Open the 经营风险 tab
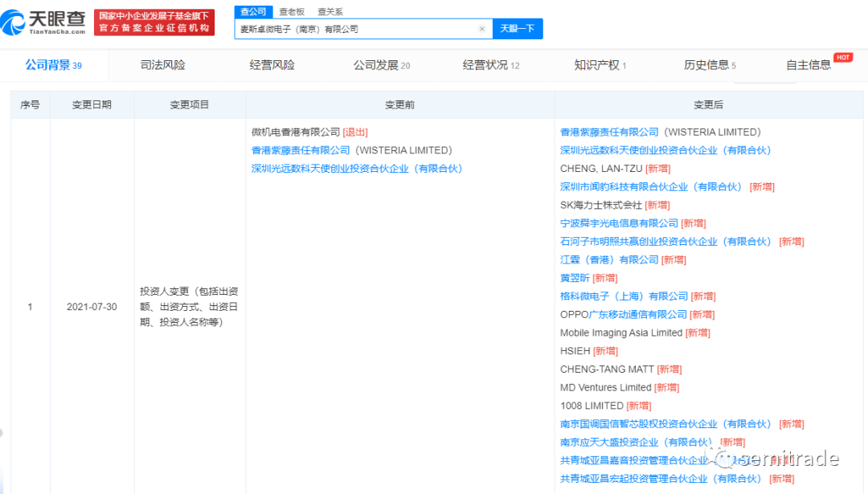 point(272,65)
